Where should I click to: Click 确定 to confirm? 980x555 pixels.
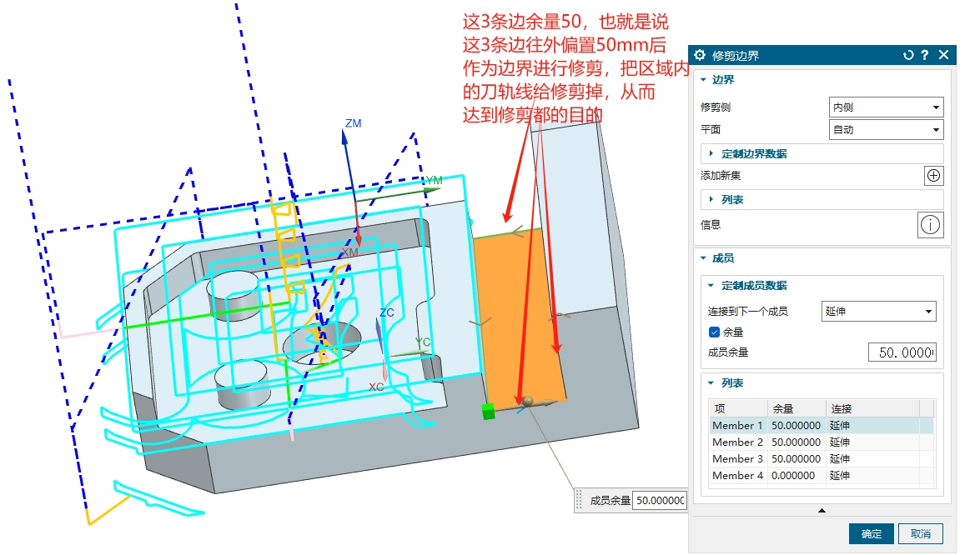(x=871, y=534)
